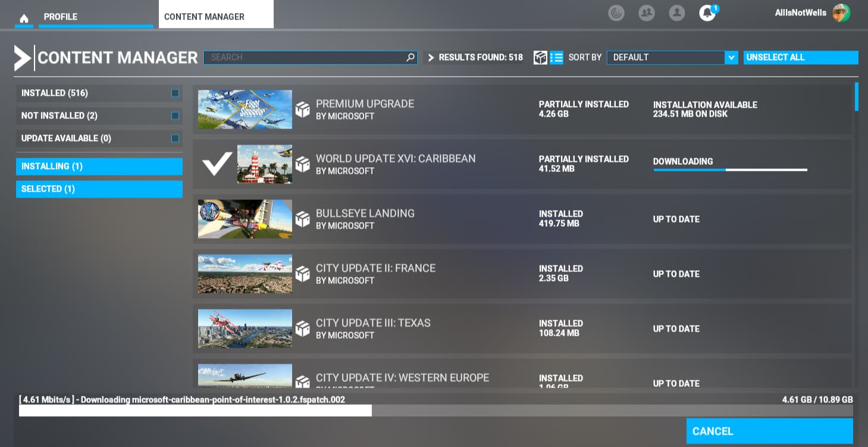868x447 pixels.
Task: Select the blue list view icon
Action: 557,57
